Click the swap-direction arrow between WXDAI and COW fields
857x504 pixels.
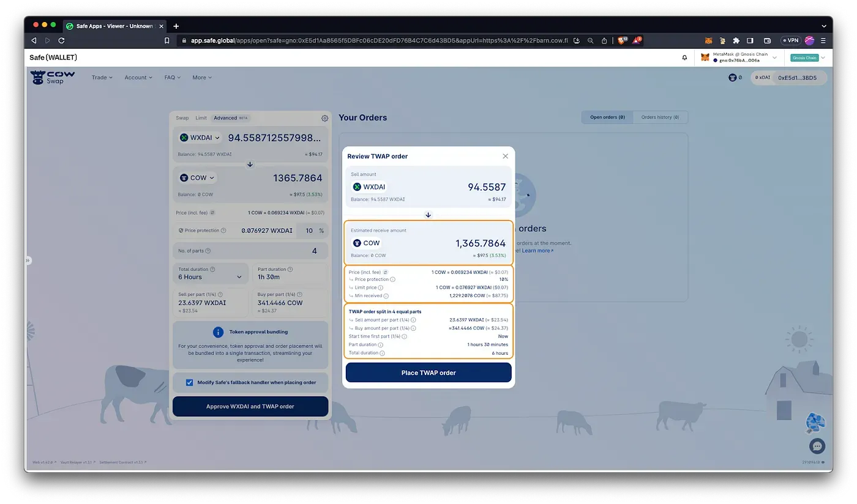250,165
